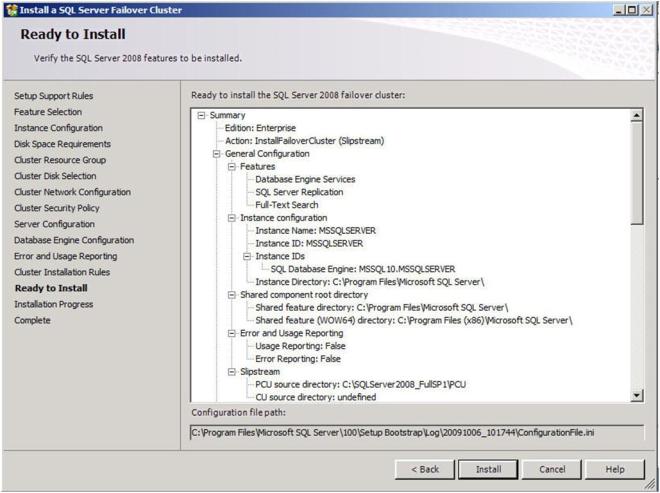Collapse the Instance IDs node
The image size is (660, 493).
[x=246, y=257]
